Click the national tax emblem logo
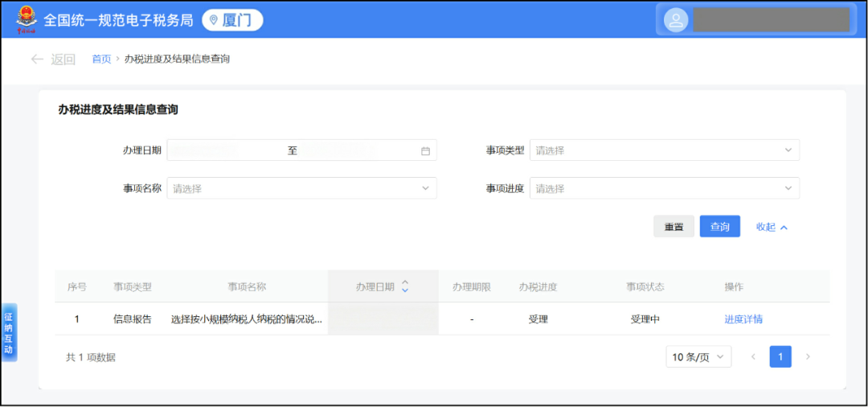The image size is (868, 407). [26, 20]
